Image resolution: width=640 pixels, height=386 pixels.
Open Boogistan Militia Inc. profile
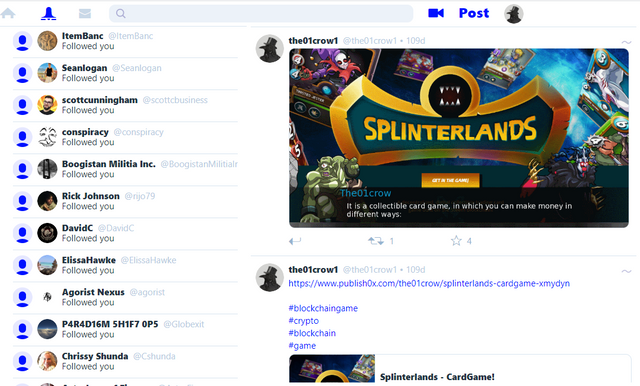click(x=109, y=164)
